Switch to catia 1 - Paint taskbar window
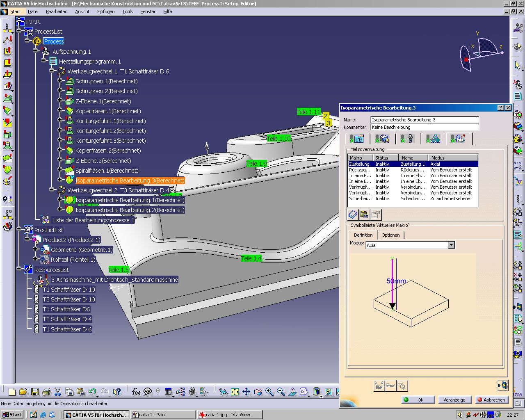525x420 pixels. 163,415
